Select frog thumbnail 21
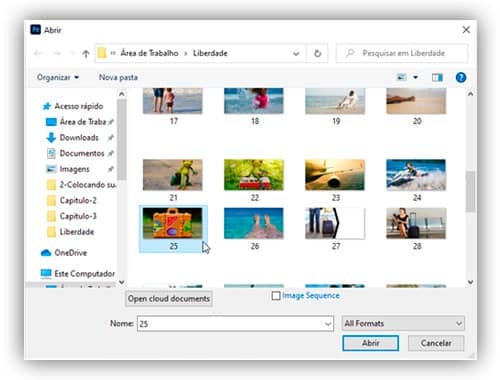Screen dimensions: 500x380 (x=173, y=175)
